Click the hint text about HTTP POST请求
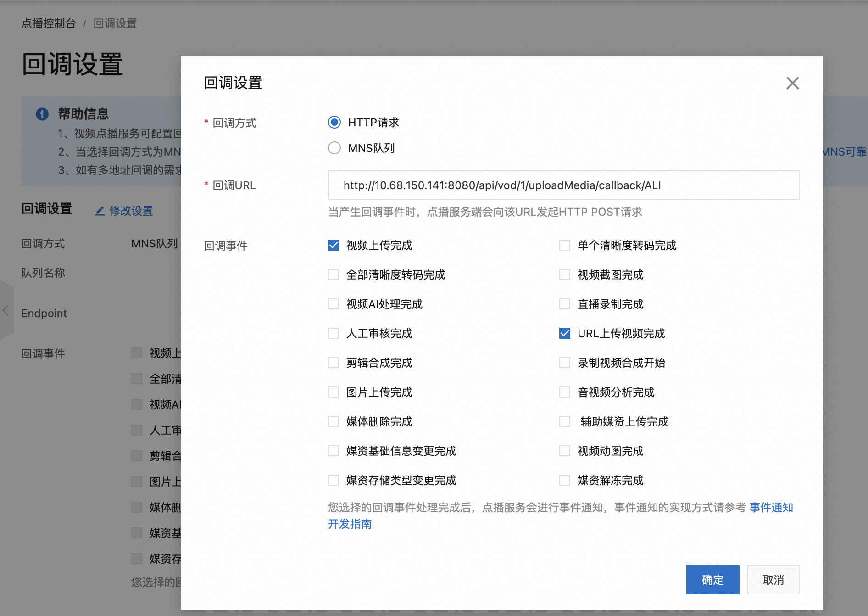 (x=485, y=212)
